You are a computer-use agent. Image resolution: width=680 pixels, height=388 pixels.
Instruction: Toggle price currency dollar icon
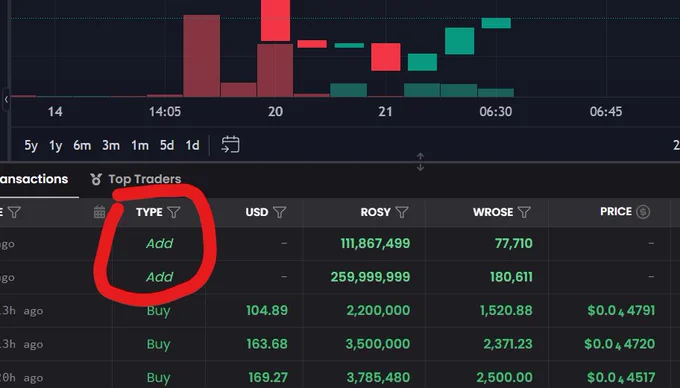(x=643, y=212)
